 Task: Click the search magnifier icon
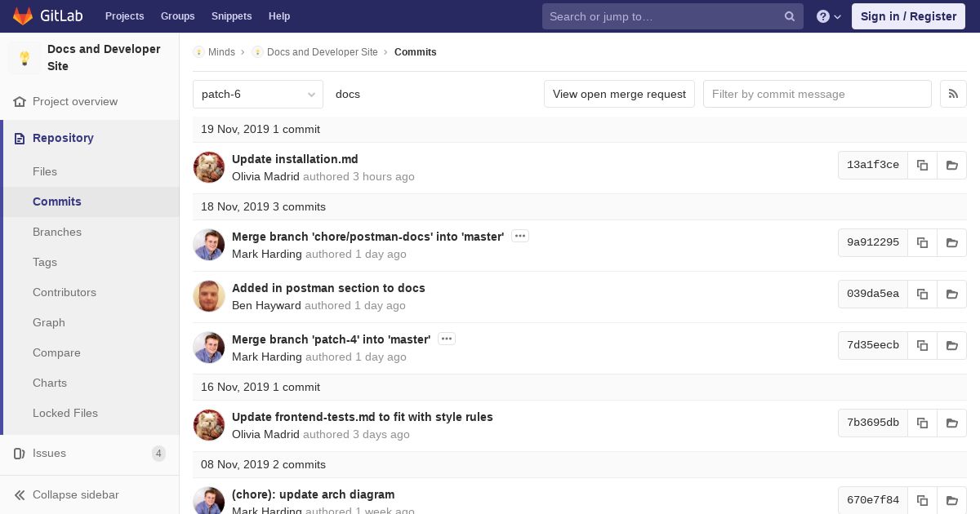coord(789,16)
